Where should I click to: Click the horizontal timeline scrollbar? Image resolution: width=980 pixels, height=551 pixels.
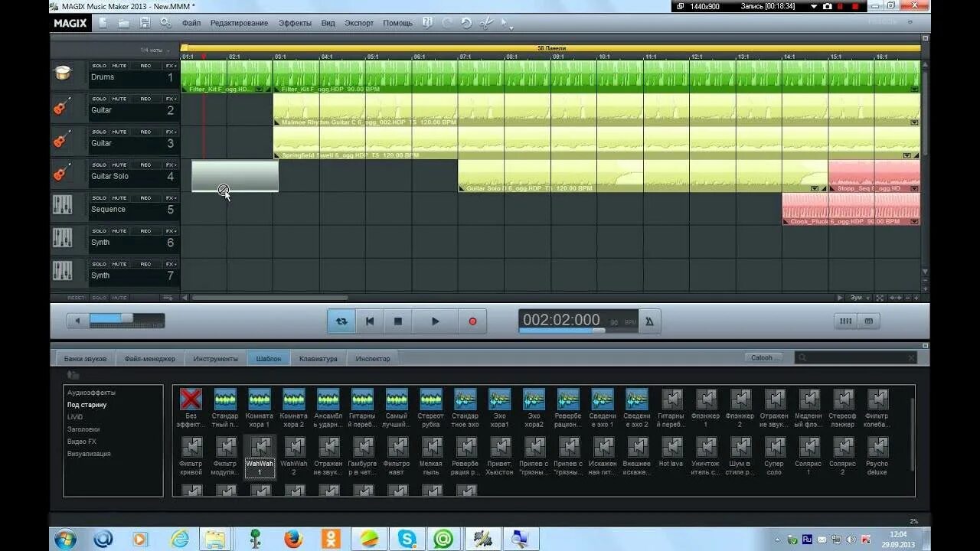[269, 298]
